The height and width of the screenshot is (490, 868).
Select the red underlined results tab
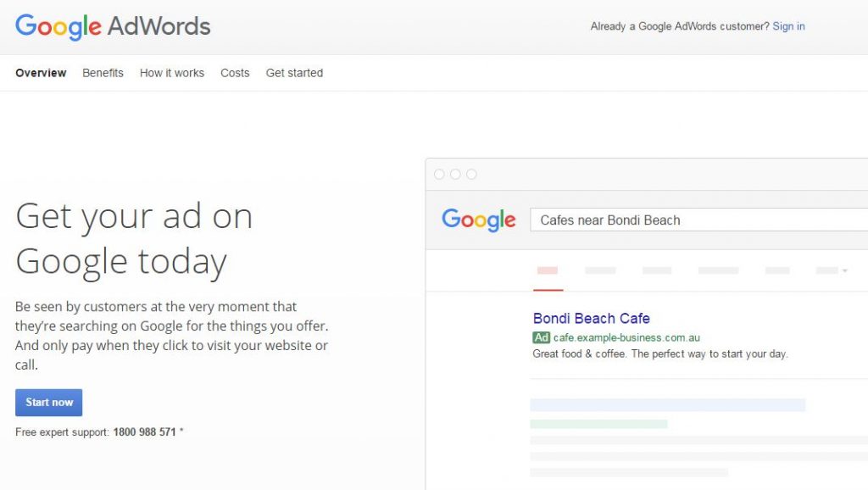pos(548,271)
